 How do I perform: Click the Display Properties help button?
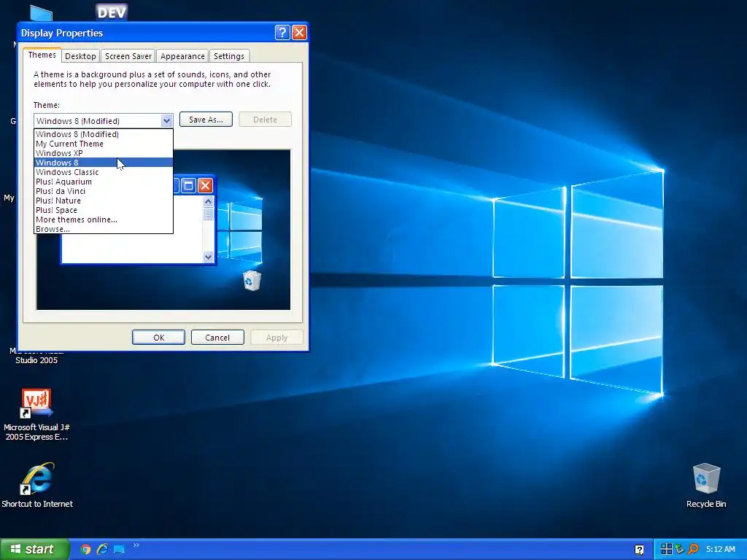[282, 32]
